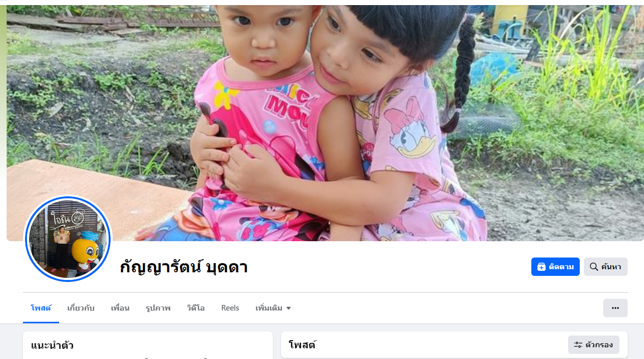This screenshot has height=359, width=644.
Task: Open the ตัวกรอง filters button
Action: [594, 345]
